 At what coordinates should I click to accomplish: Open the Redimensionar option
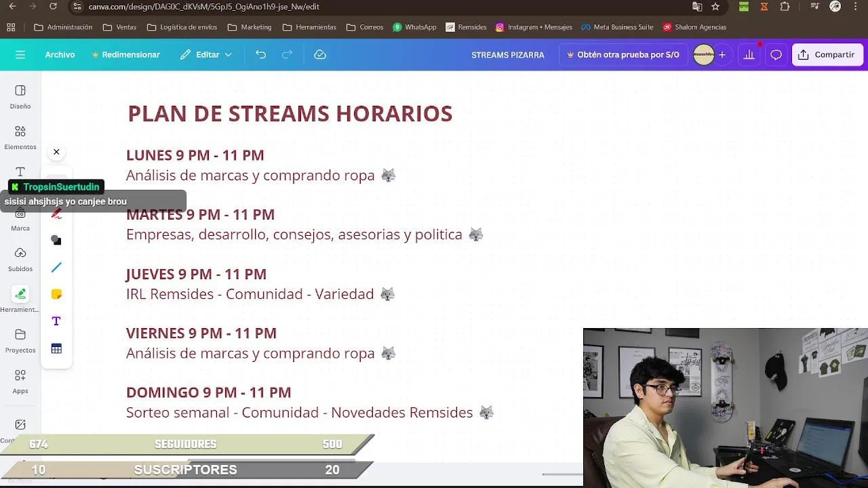click(126, 55)
